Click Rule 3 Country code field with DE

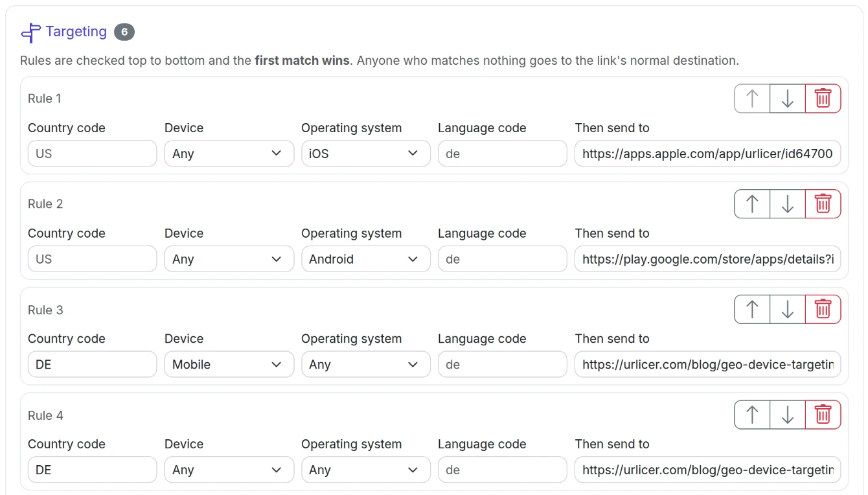[x=92, y=364]
